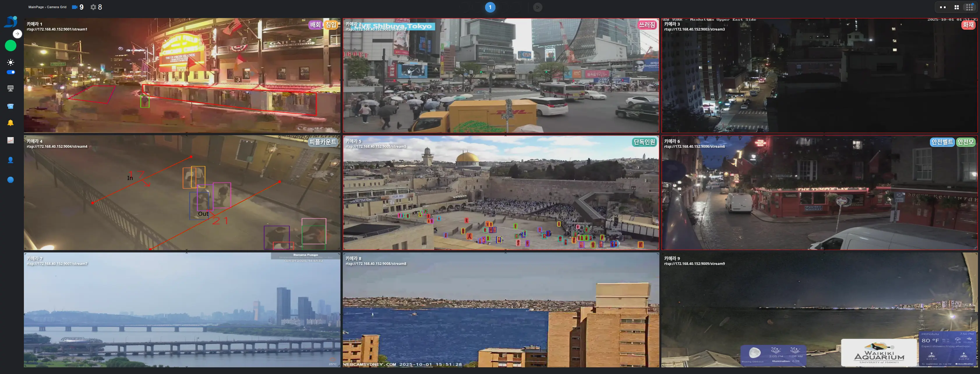Click the green status circle in the sidebar
Image resolution: width=980 pixels, height=374 pixels.
(x=11, y=46)
